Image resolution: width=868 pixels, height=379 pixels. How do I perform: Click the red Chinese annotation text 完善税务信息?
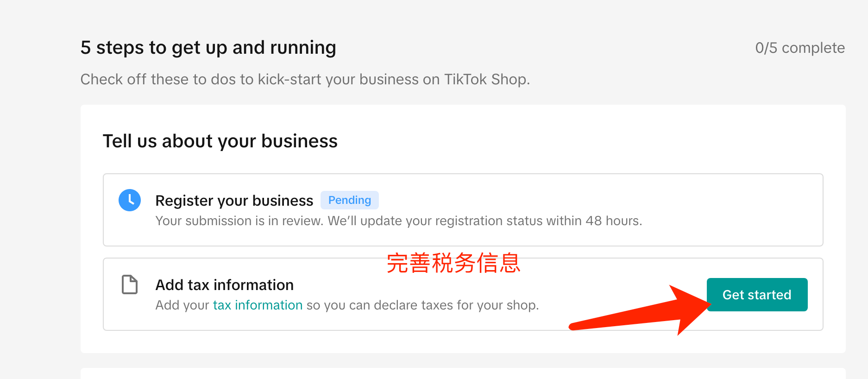(453, 263)
